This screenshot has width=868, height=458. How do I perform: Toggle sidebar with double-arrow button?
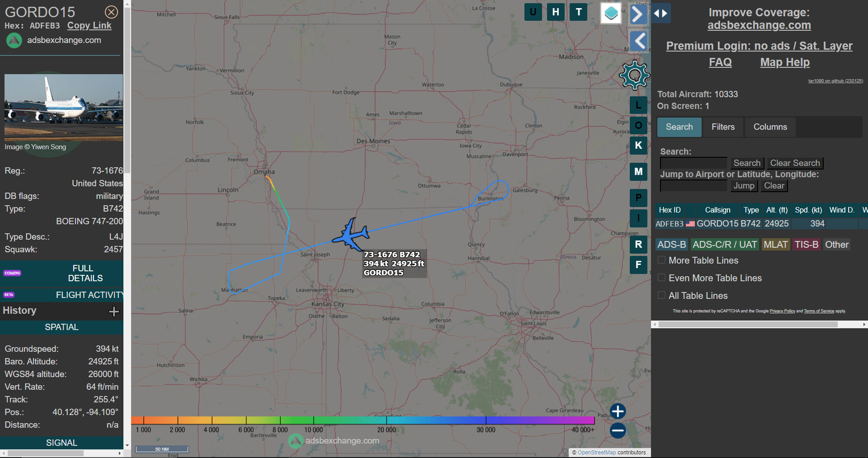pyautogui.click(x=661, y=14)
